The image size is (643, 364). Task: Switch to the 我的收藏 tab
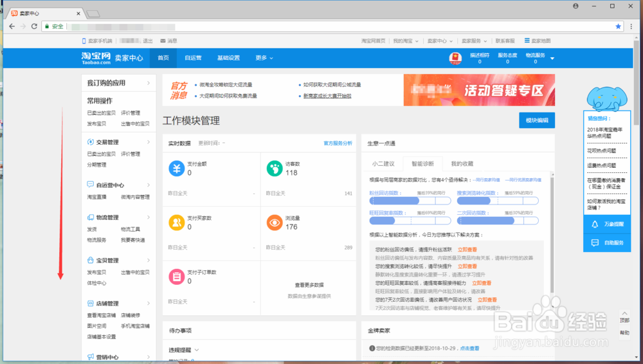click(x=462, y=164)
